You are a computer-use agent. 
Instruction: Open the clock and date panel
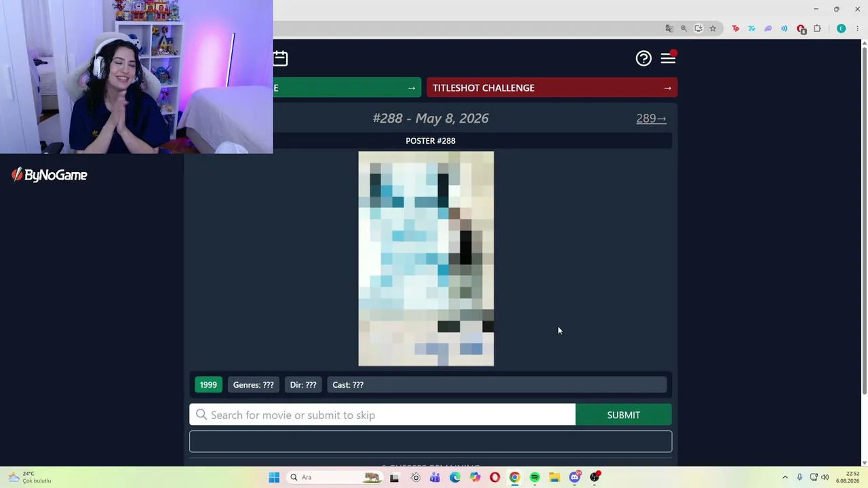point(848,477)
